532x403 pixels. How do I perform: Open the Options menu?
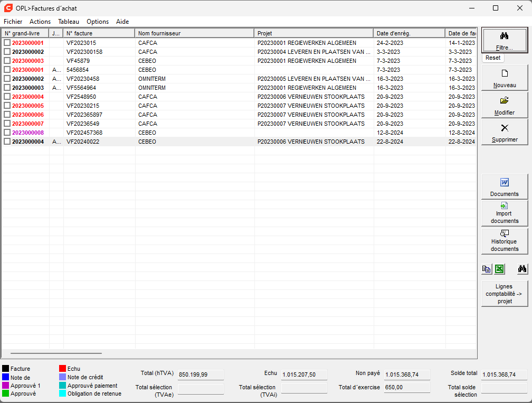[x=98, y=21]
